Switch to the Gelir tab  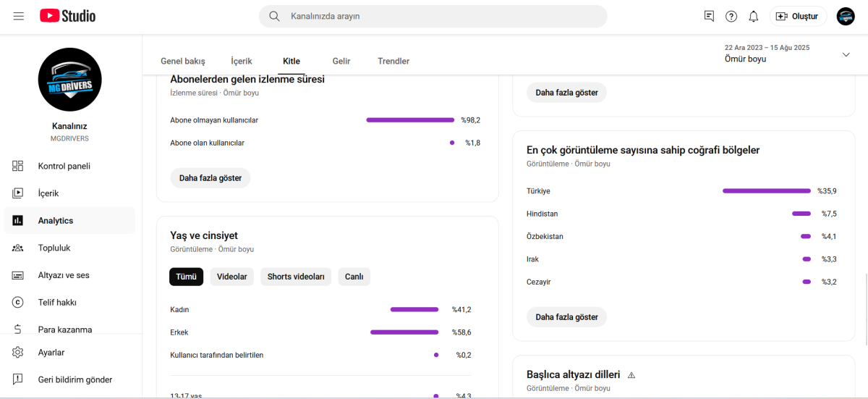tap(341, 62)
